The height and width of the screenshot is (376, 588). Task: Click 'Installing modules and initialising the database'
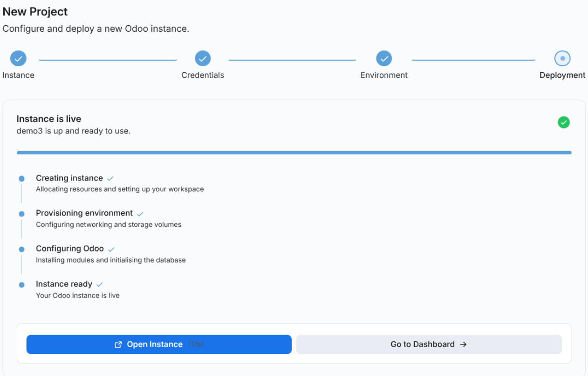(111, 260)
